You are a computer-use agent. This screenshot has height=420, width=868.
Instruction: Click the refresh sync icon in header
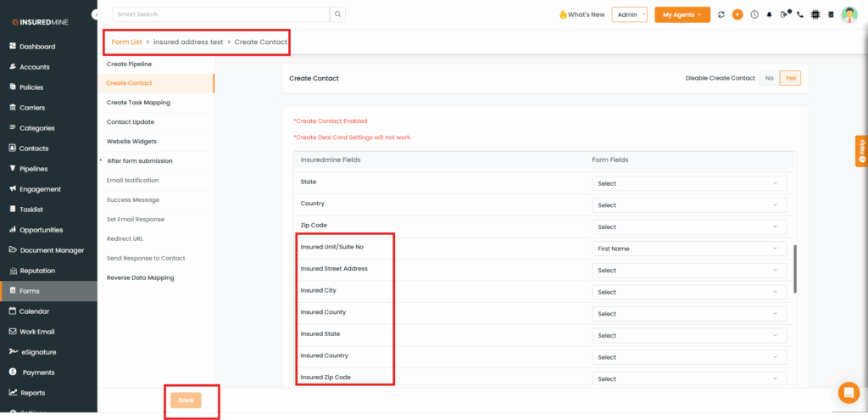pyautogui.click(x=721, y=14)
